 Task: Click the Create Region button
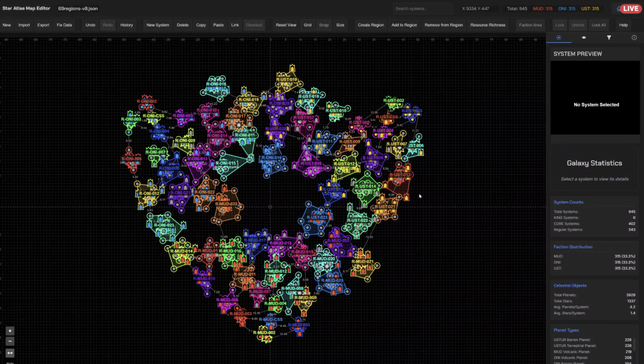[371, 25]
